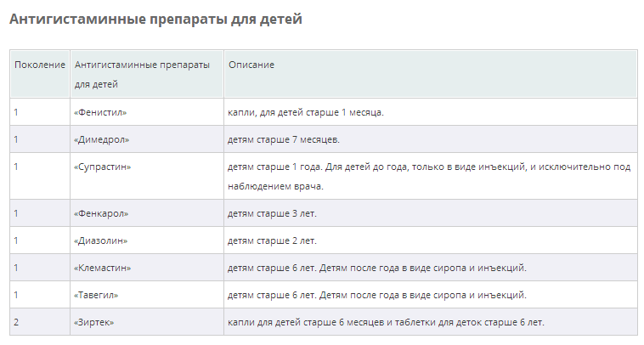Click the «Поколение» column header
The image size is (644, 345).
tap(40, 65)
